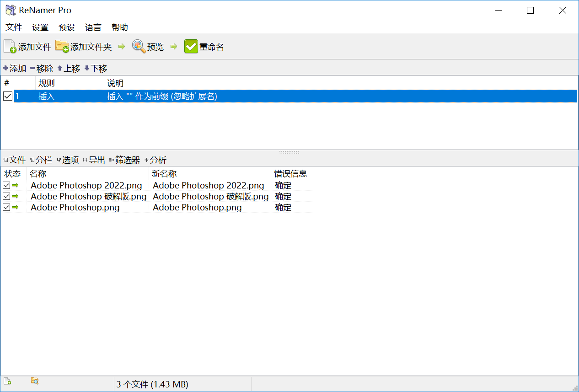The image size is (579, 392).
Task: Click the Add Files (添加文件) toolbar button
Action: point(27,47)
